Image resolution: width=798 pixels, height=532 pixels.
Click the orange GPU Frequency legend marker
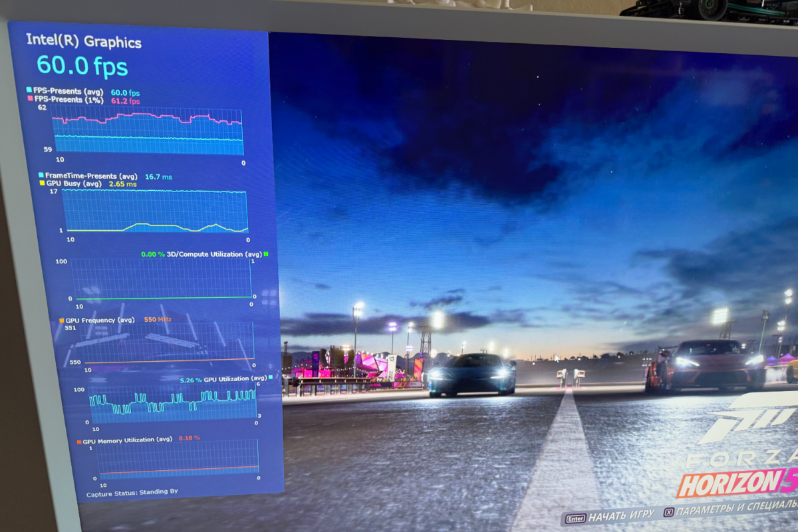click(x=61, y=320)
